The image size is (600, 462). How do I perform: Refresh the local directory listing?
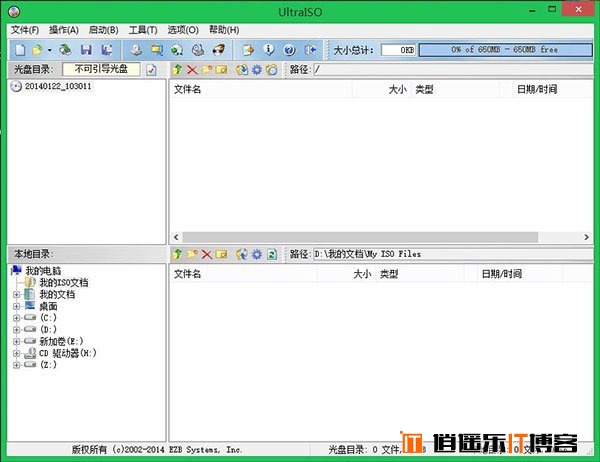pyautogui.click(x=272, y=254)
